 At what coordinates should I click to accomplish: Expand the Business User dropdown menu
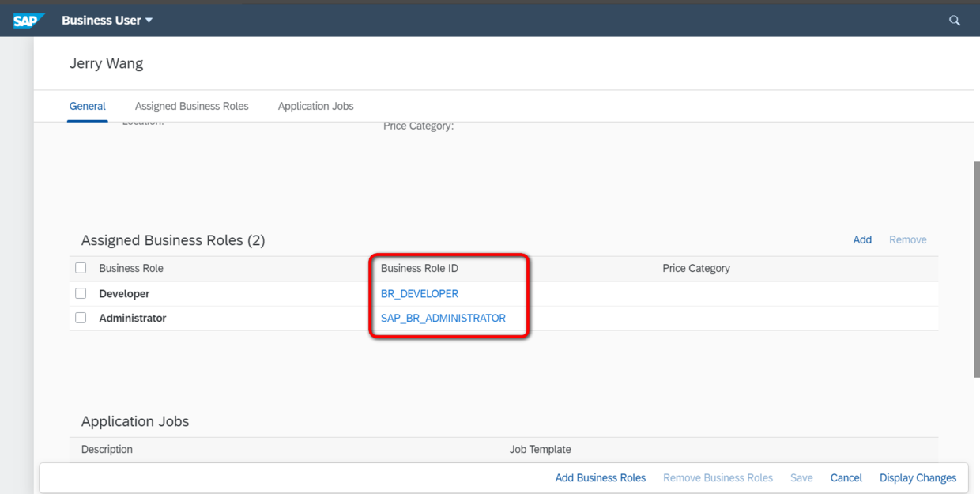[107, 21]
